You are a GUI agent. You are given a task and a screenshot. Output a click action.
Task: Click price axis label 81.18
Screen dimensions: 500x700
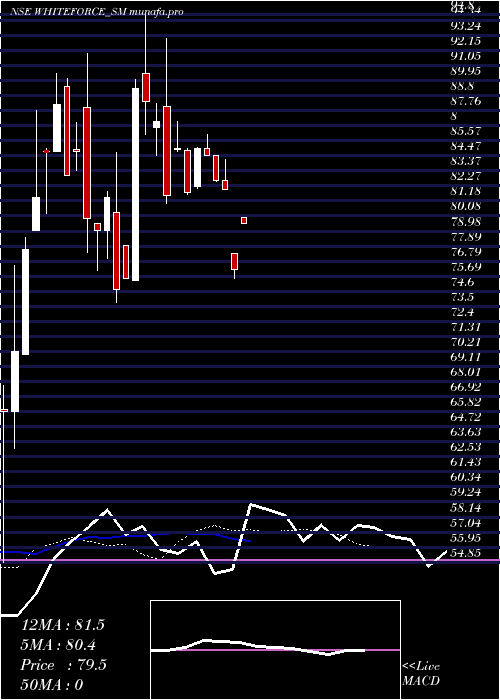point(465,192)
